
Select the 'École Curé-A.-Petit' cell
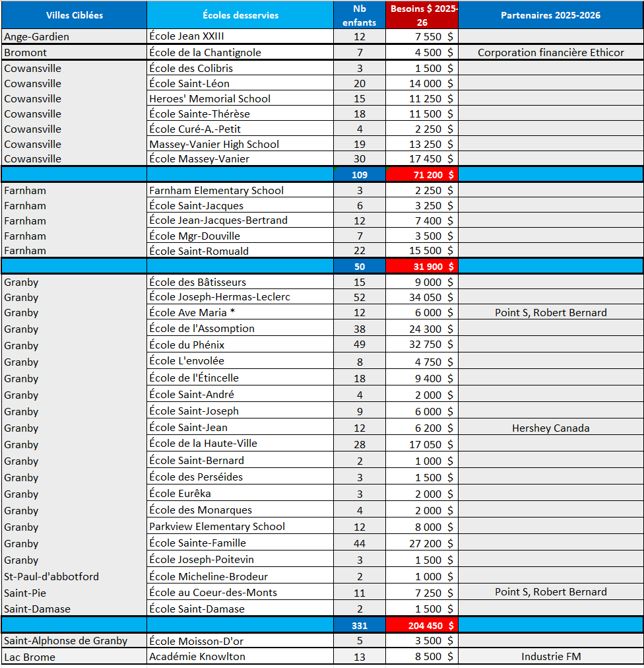[x=240, y=129]
